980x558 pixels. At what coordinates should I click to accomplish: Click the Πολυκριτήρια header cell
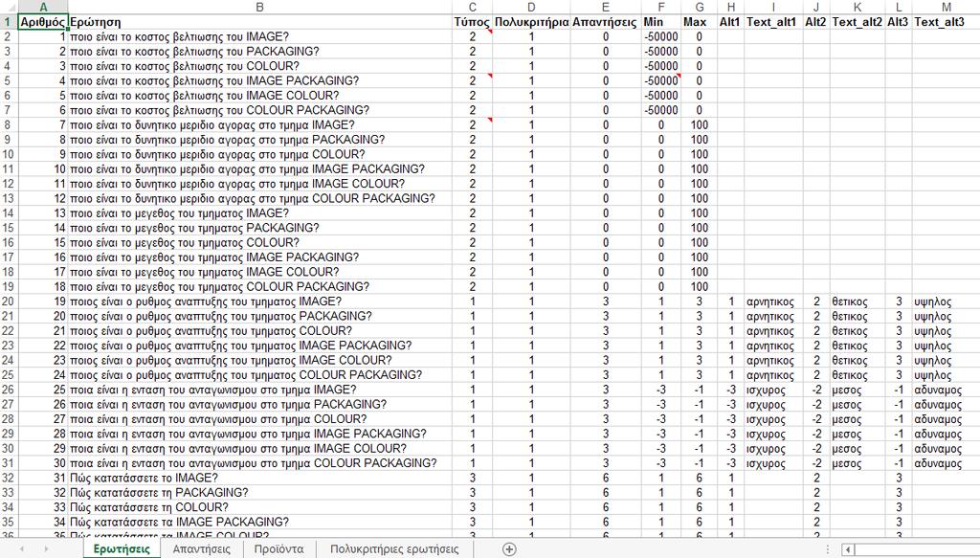(531, 22)
